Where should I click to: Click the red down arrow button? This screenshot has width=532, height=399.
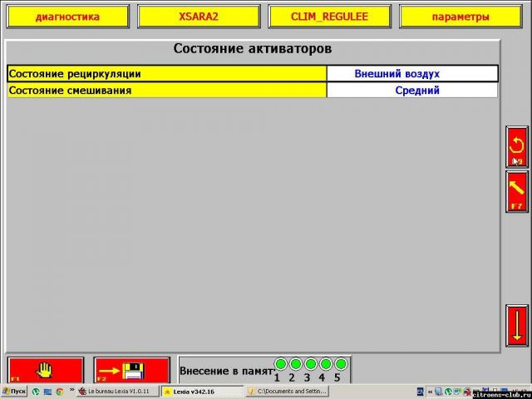point(517,325)
